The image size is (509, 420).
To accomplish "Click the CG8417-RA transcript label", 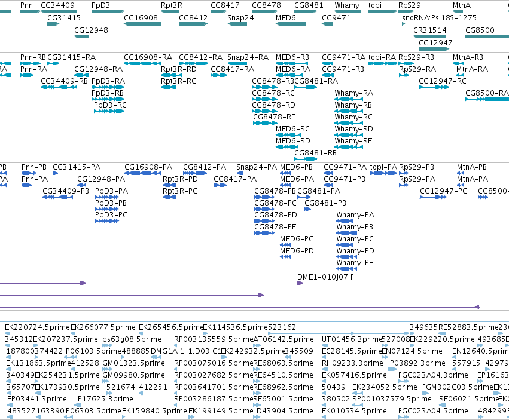I will coord(233,69).
